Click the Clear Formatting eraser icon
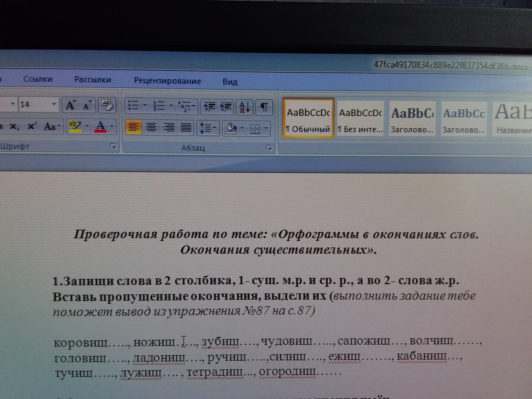 (x=107, y=105)
